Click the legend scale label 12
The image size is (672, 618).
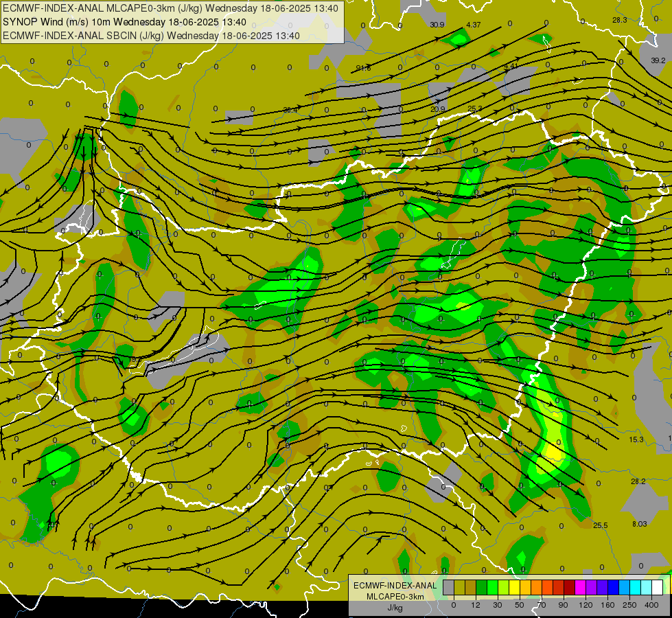point(476,605)
